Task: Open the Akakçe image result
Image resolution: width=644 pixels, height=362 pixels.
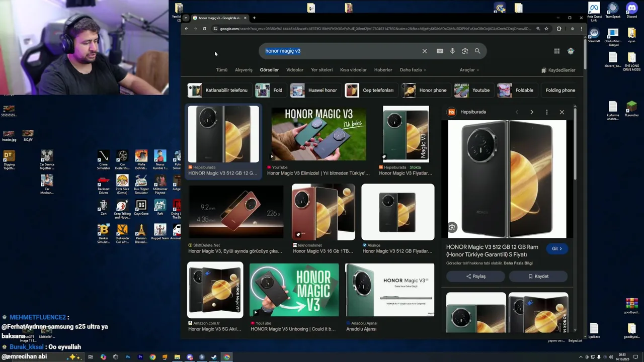Action: pos(397,212)
